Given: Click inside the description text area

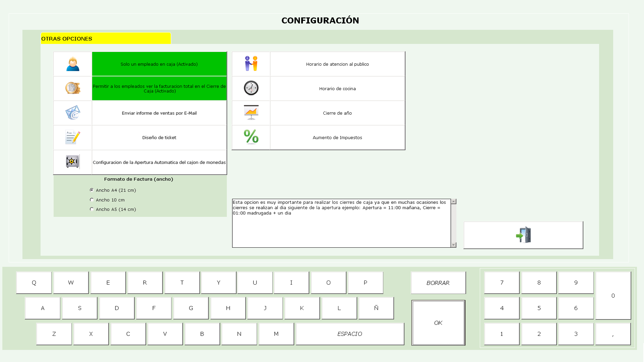Looking at the screenshot, I should 341,228.
